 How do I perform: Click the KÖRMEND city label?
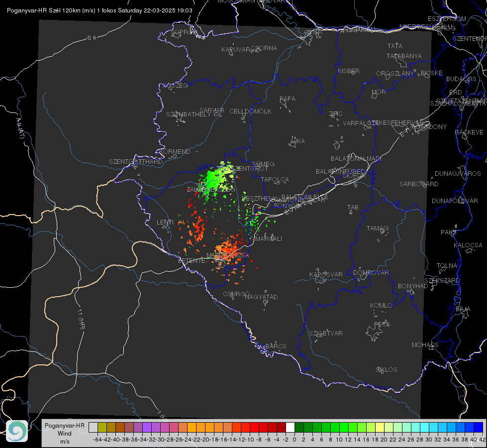click(x=174, y=152)
